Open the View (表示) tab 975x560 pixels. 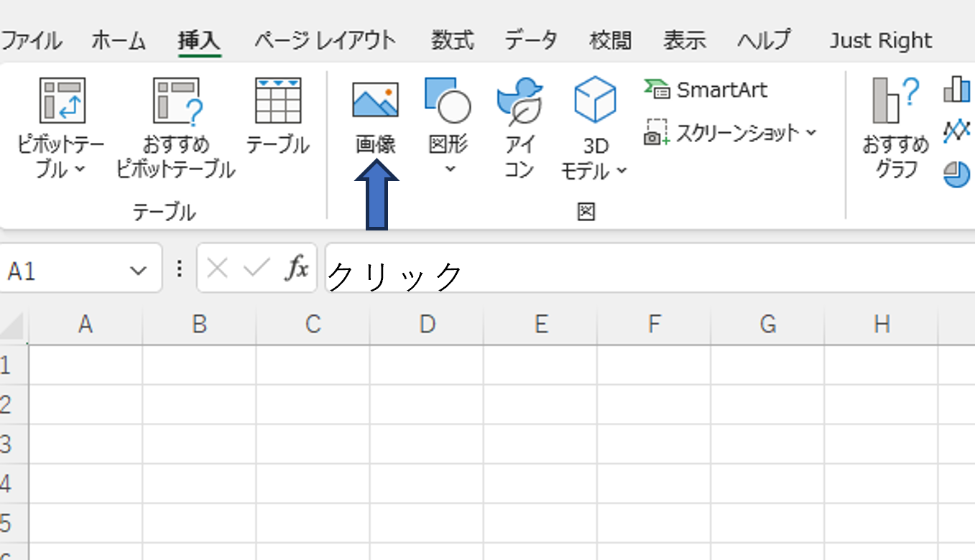click(x=684, y=40)
